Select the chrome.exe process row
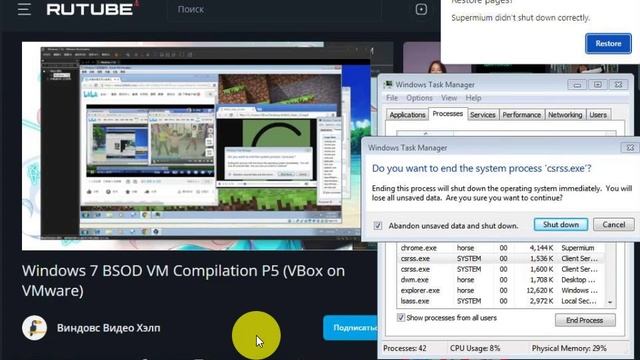Screen dimensions: 640x360 [x=500, y=248]
